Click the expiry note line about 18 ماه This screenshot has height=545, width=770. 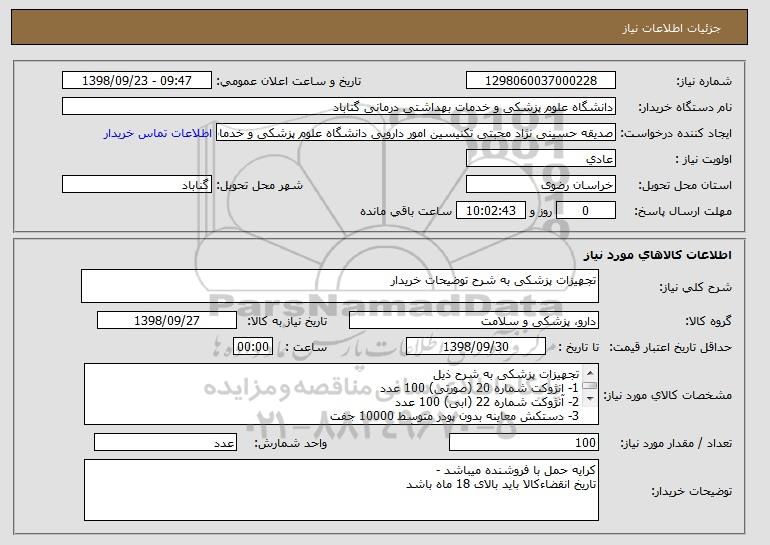click(x=501, y=485)
